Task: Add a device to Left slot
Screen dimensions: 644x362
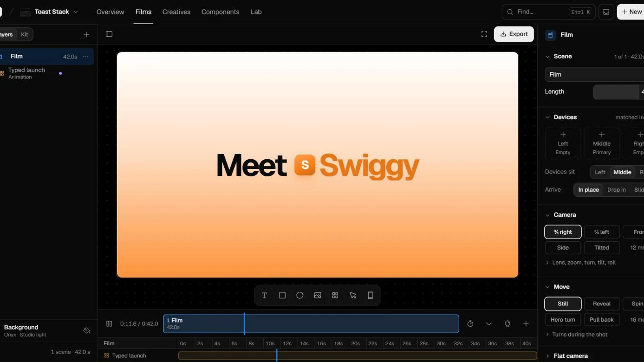Action: (563, 143)
